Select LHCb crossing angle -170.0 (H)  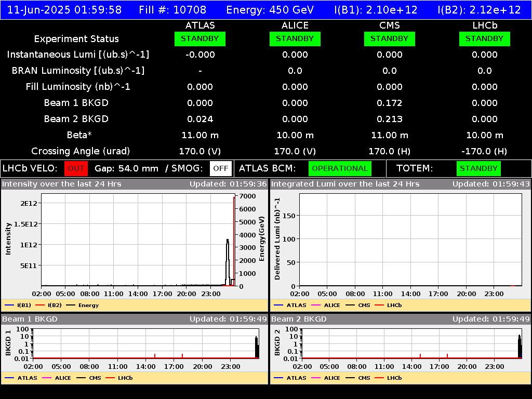485,151
